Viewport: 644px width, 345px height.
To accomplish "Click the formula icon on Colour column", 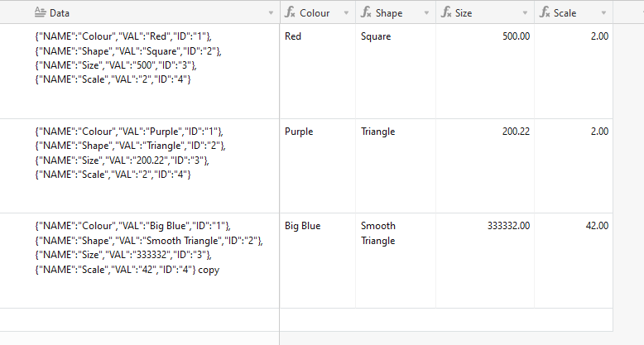I will [290, 12].
